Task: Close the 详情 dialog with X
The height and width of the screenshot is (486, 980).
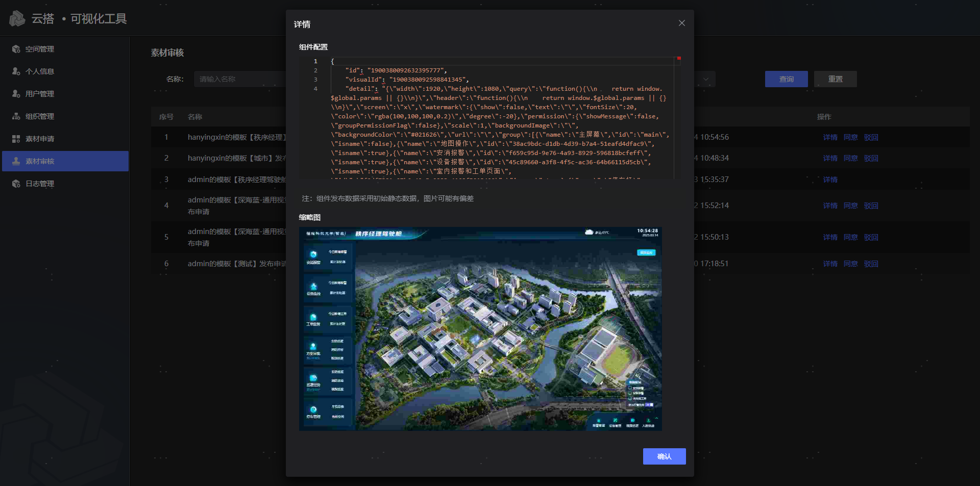Action: 681,23
